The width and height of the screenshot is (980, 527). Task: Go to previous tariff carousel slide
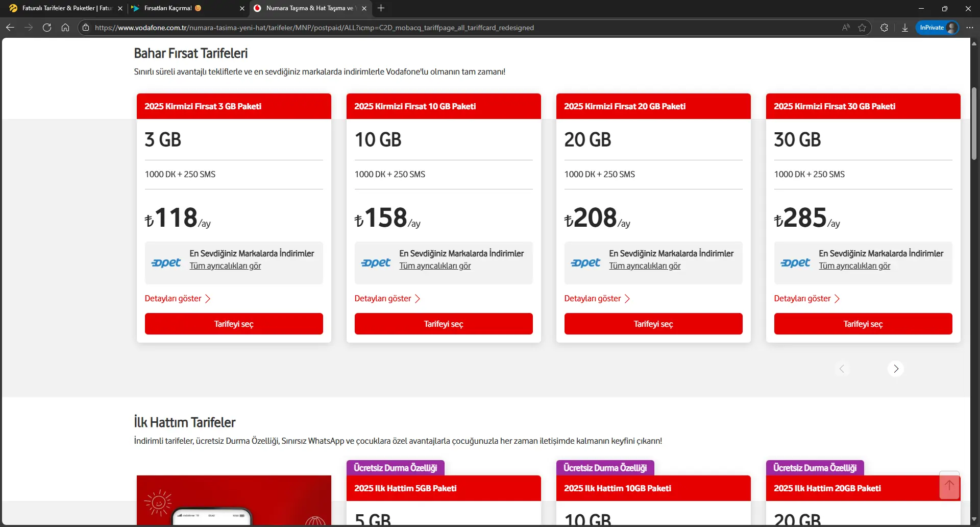(x=842, y=369)
